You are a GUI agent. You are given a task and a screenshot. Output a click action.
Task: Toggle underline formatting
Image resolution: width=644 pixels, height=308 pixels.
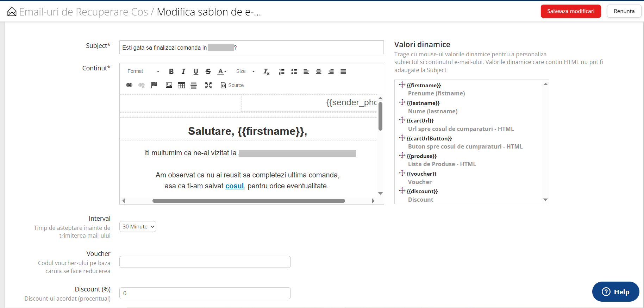[196, 71]
